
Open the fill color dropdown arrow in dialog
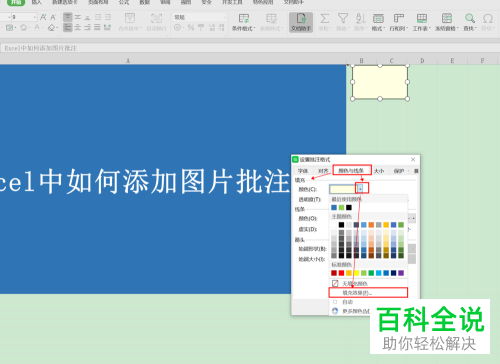(360, 189)
